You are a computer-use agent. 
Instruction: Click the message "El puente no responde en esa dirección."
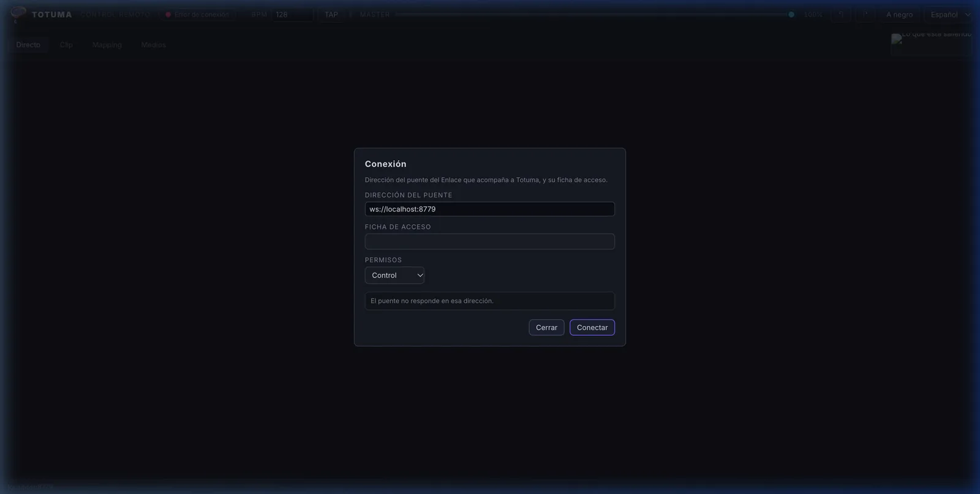pyautogui.click(x=432, y=301)
